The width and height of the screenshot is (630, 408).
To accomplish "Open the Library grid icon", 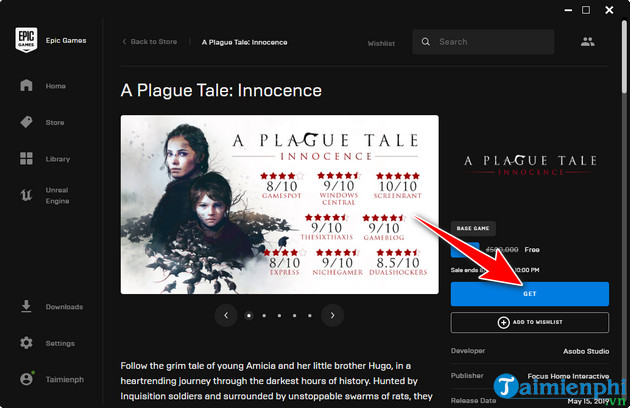I will tap(26, 158).
